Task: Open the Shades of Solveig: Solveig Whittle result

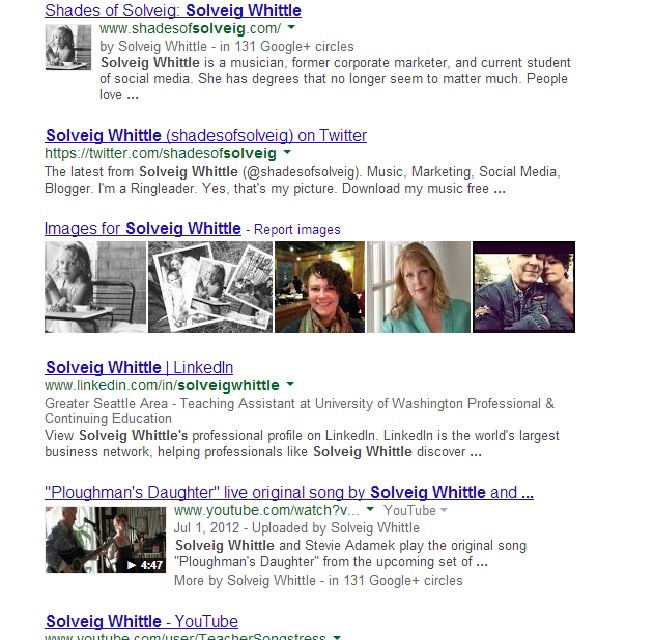Action: (173, 10)
